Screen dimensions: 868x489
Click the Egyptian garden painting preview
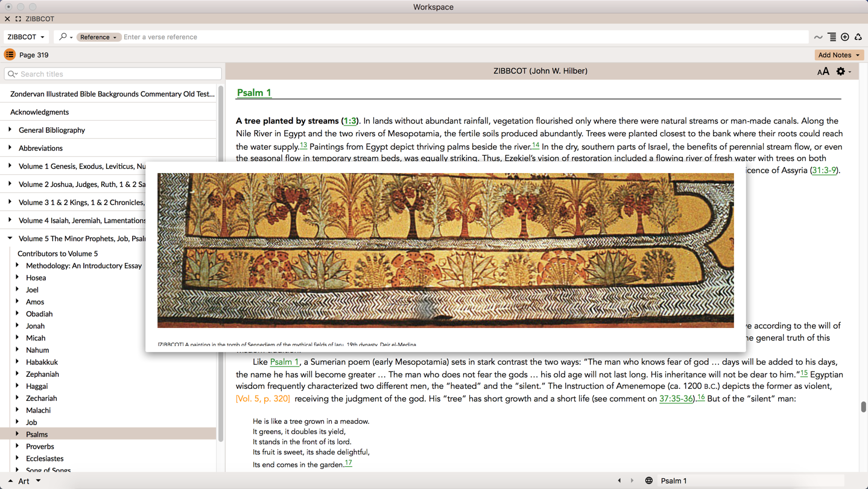446,251
